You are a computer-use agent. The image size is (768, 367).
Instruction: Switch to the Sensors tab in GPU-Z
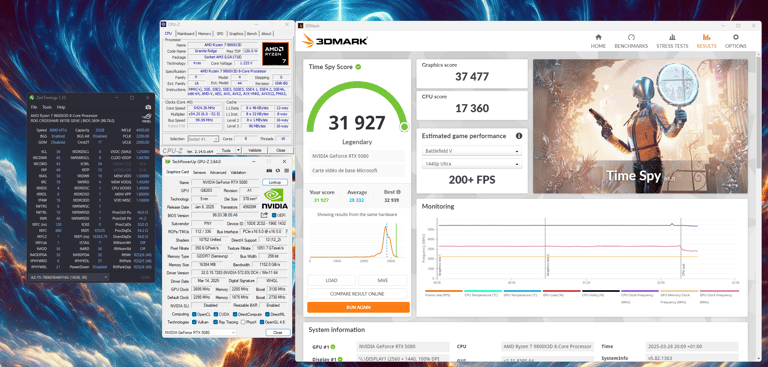(199, 172)
